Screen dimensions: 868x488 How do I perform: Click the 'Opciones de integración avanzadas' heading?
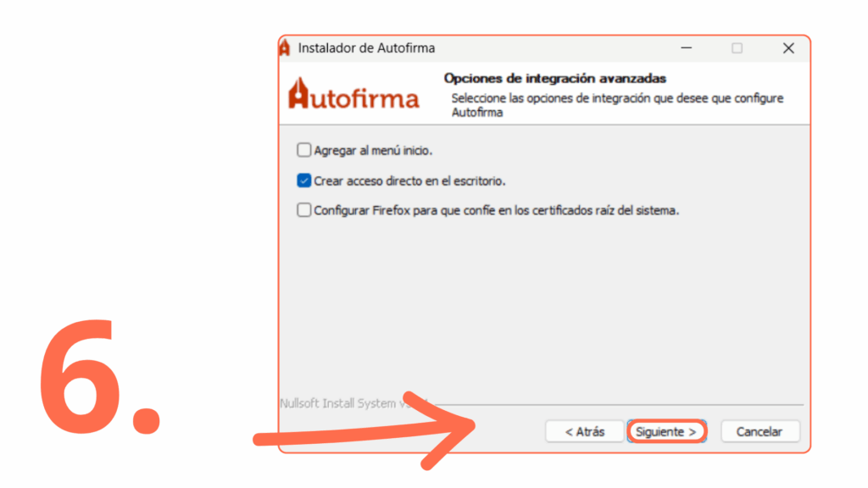(x=554, y=79)
